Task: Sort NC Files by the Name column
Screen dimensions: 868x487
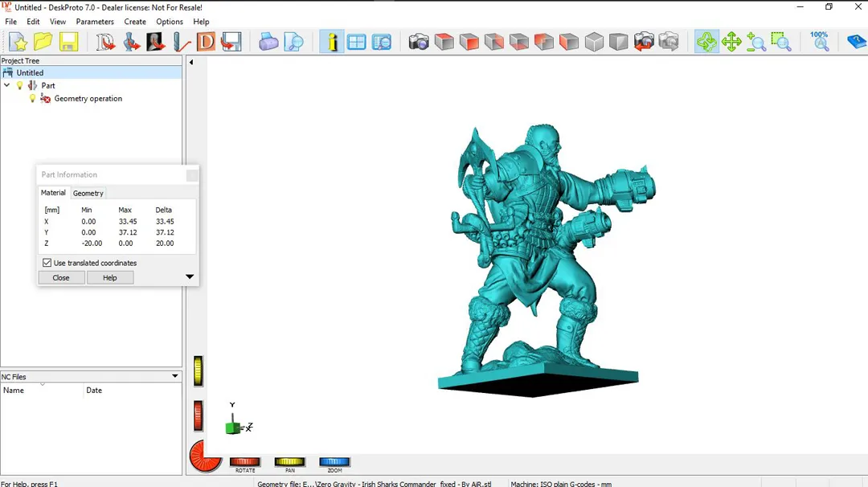Action: (x=42, y=390)
